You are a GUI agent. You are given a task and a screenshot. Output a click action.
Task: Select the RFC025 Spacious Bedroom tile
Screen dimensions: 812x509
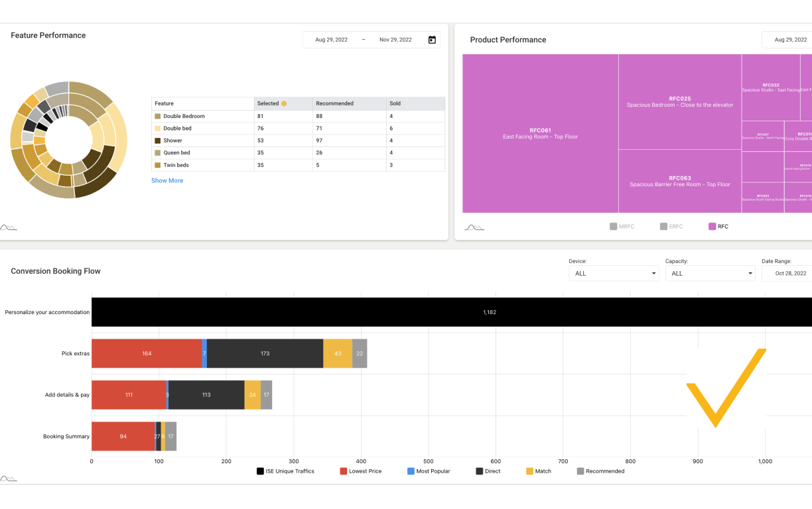pos(680,101)
